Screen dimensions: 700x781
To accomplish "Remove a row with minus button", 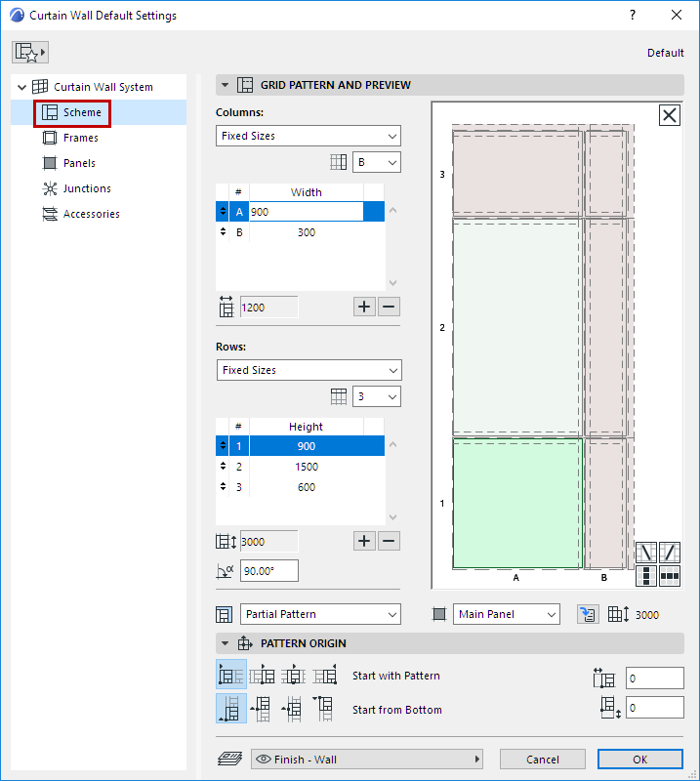I will (x=390, y=541).
